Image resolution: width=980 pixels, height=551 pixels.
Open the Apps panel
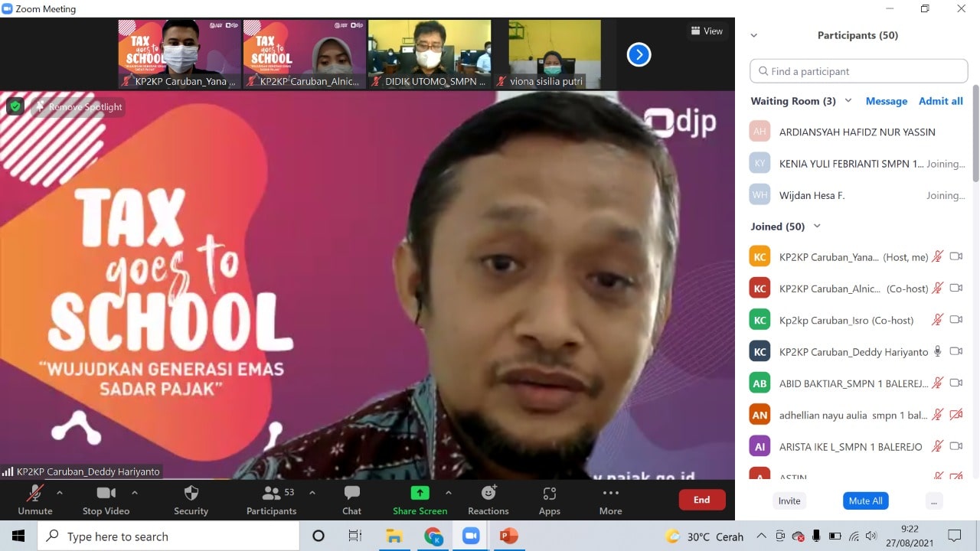[x=549, y=499]
